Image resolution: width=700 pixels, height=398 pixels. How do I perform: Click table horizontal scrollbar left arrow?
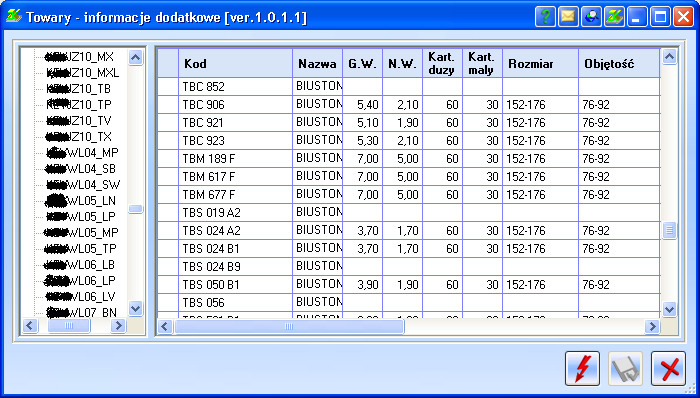pos(165,327)
